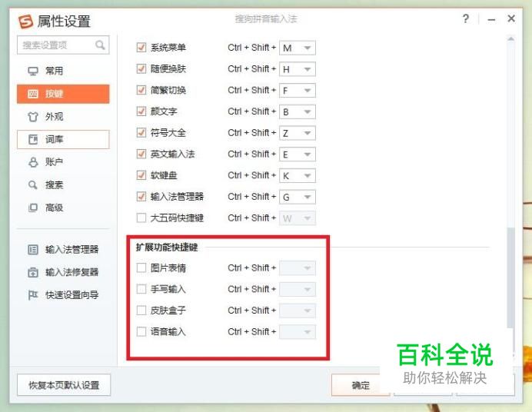This screenshot has height=412, width=532.
Task: Toggle the 符号大全 checkbox
Action: (x=141, y=132)
